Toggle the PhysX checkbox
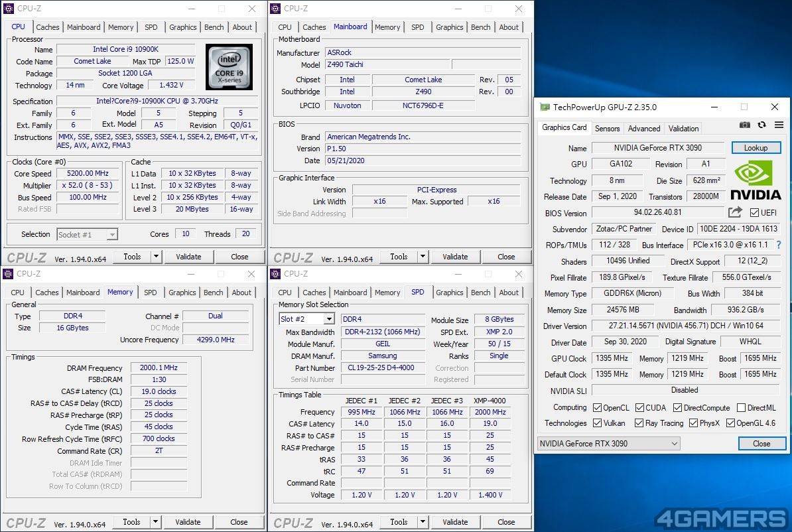The image size is (792, 532). (693, 423)
